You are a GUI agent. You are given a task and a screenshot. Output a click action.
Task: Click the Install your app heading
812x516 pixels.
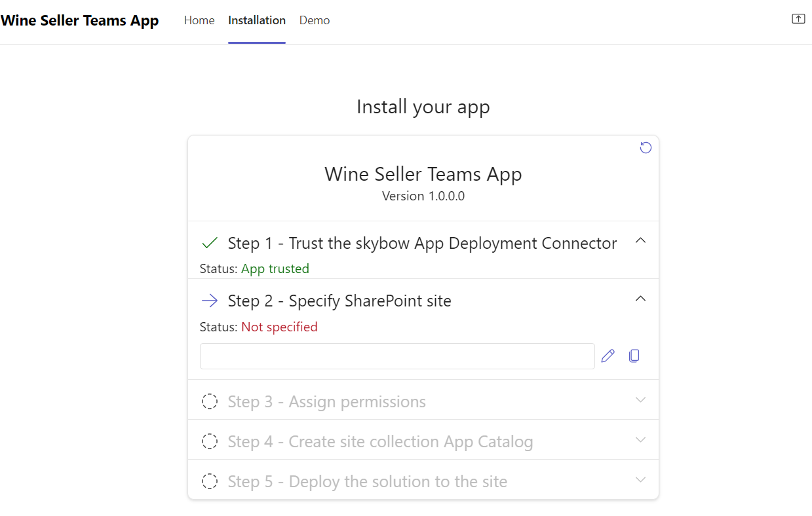tap(423, 107)
